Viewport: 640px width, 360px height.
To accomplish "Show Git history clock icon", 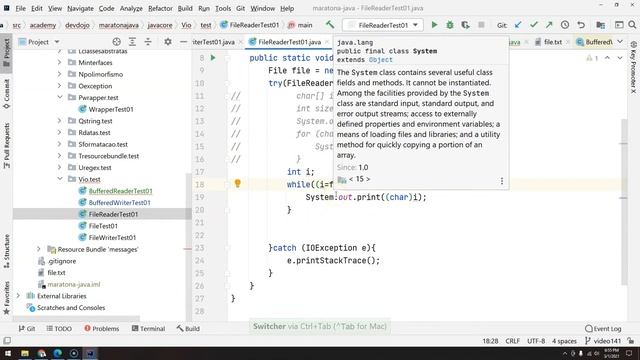I will pos(565,25).
